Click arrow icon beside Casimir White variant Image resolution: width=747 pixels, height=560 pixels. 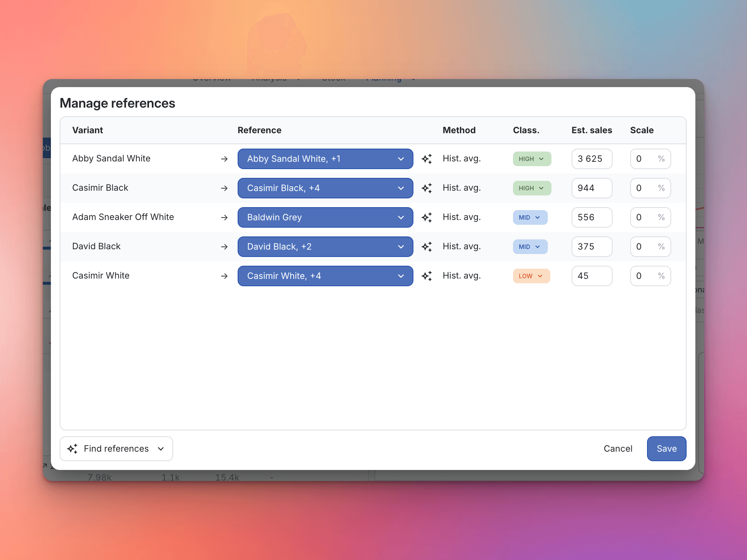(x=224, y=276)
